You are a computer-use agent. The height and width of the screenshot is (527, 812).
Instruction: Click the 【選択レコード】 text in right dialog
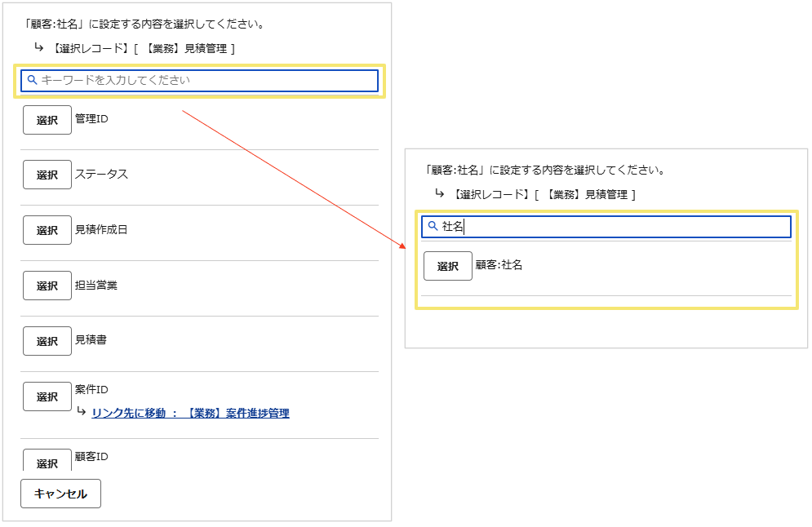(x=491, y=195)
